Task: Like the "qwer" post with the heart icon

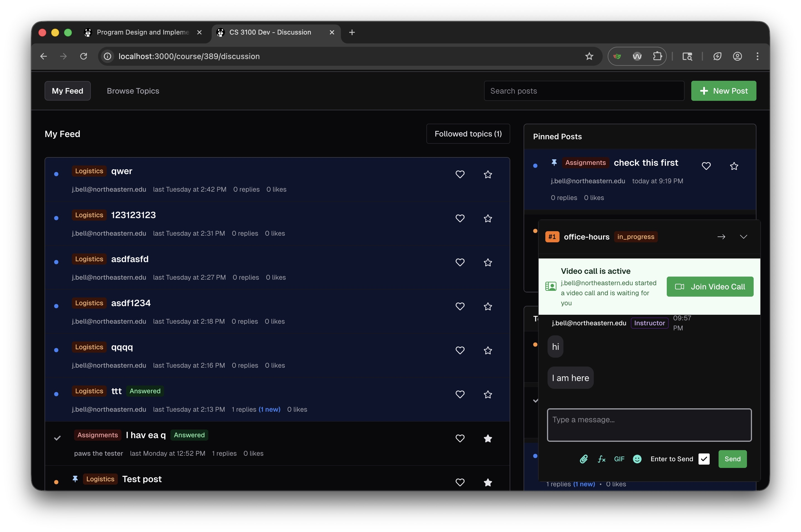Action: 460,174
